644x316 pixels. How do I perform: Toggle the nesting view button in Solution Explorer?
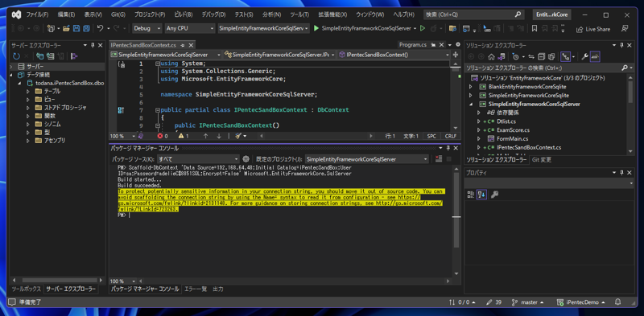[x=565, y=56]
